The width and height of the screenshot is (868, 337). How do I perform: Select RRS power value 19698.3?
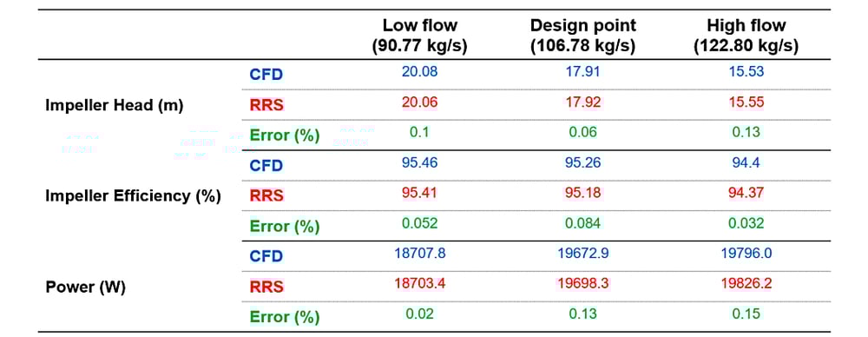click(583, 283)
